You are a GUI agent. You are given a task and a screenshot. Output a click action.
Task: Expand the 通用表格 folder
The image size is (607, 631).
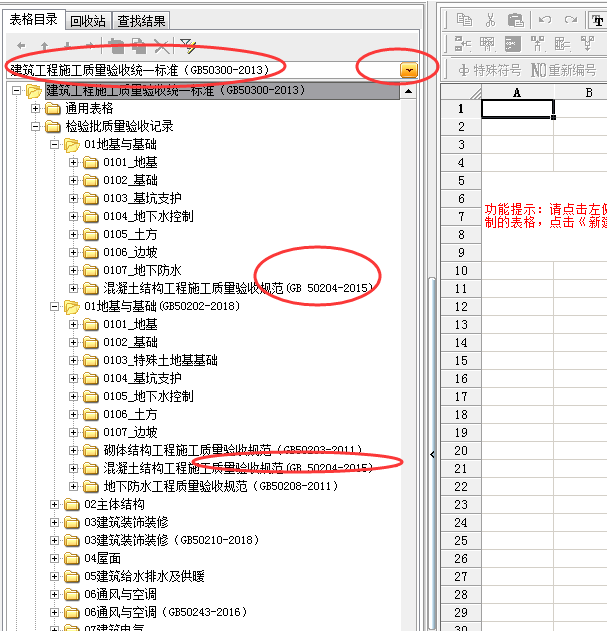point(37,108)
